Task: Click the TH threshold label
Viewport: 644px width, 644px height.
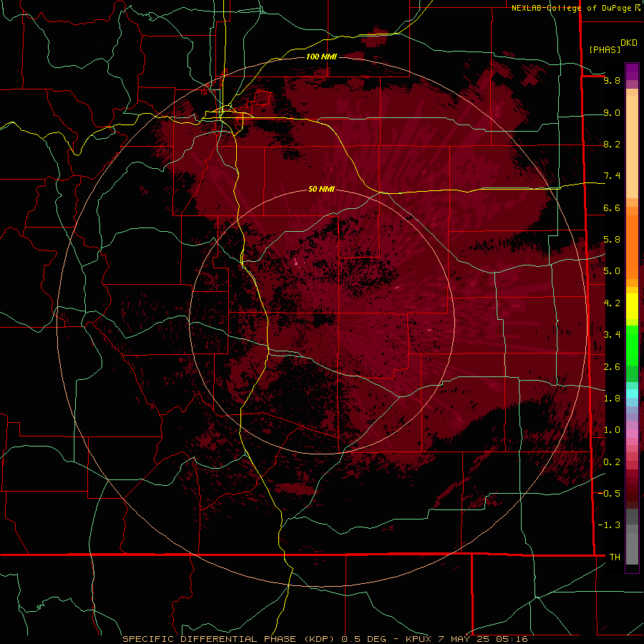Action: pyautogui.click(x=615, y=557)
